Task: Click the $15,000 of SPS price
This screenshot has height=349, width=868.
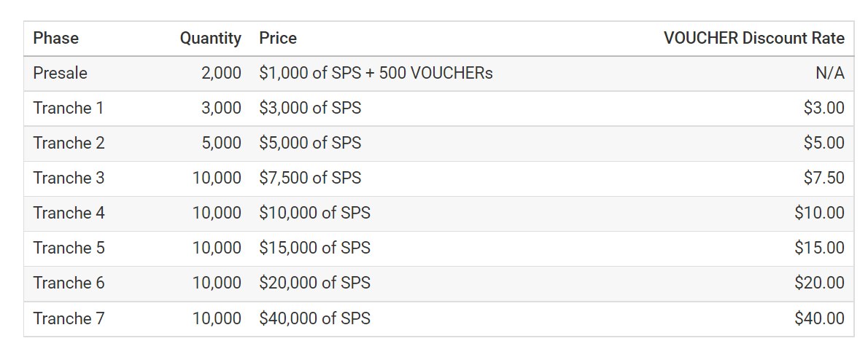Action: [314, 248]
